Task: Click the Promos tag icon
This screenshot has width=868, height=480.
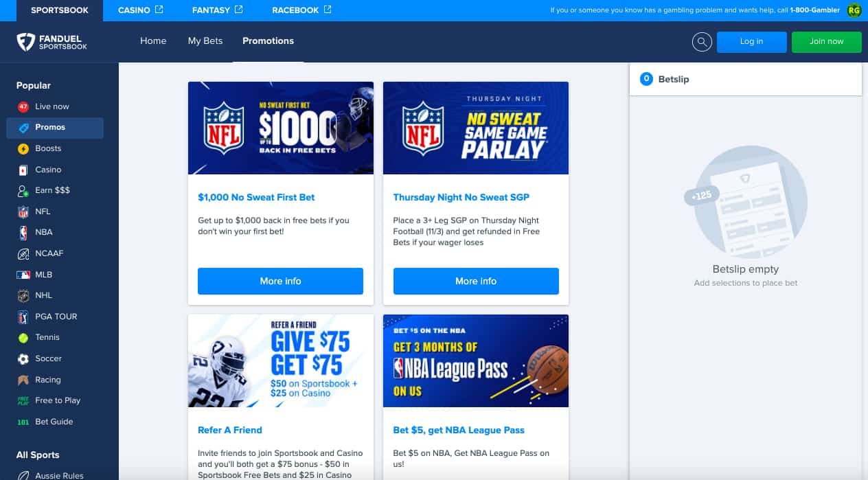Action: (23, 128)
